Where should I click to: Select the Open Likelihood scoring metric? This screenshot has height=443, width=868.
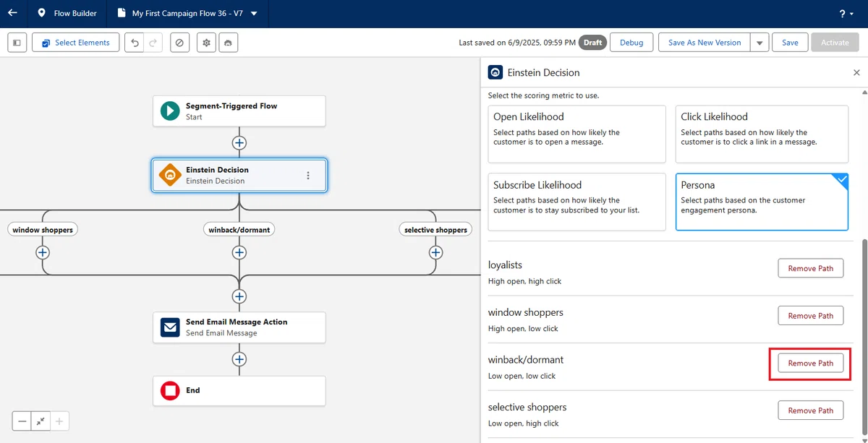576,134
